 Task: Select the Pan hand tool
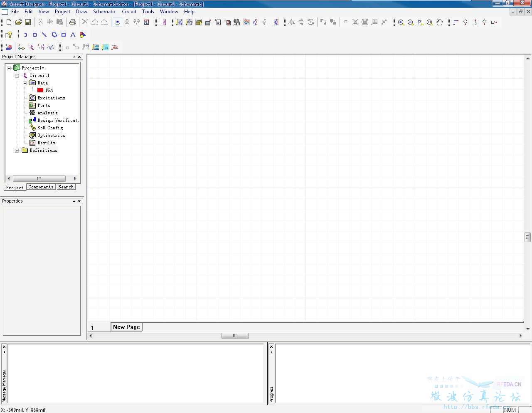[439, 22]
